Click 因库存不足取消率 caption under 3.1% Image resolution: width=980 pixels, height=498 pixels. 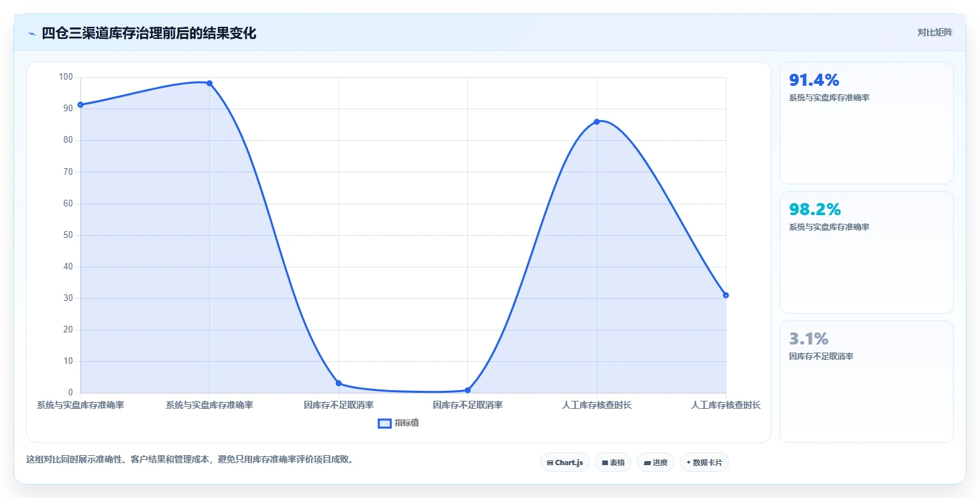pyautogui.click(x=821, y=357)
